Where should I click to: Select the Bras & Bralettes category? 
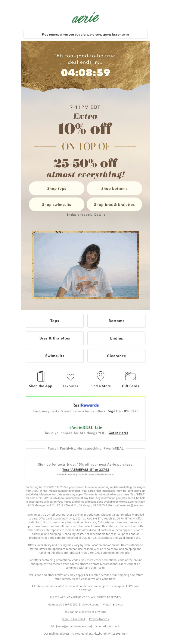tap(55, 338)
